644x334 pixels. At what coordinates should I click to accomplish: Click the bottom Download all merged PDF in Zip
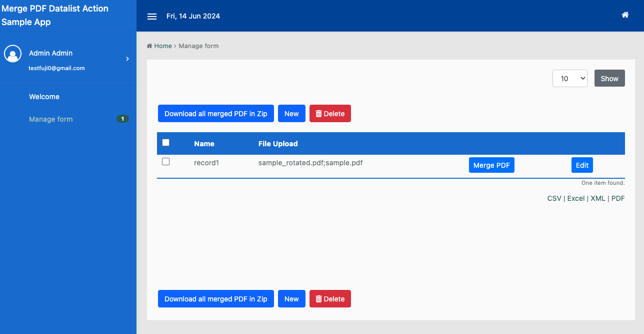[x=216, y=299]
